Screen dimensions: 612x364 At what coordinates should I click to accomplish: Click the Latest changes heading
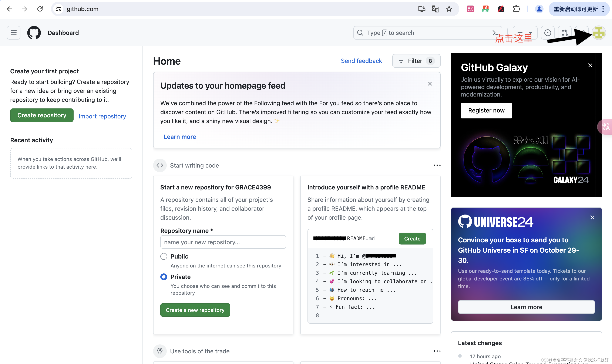(x=480, y=343)
